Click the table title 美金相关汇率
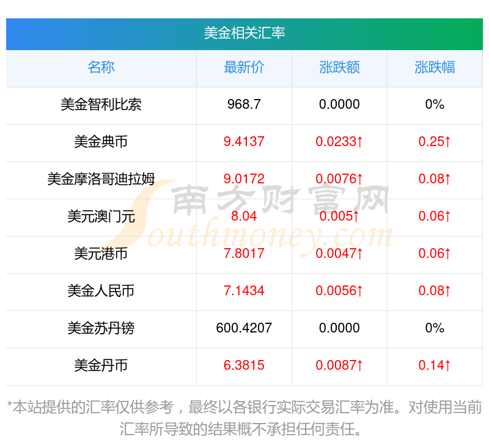The image size is (489, 448). [x=244, y=33]
